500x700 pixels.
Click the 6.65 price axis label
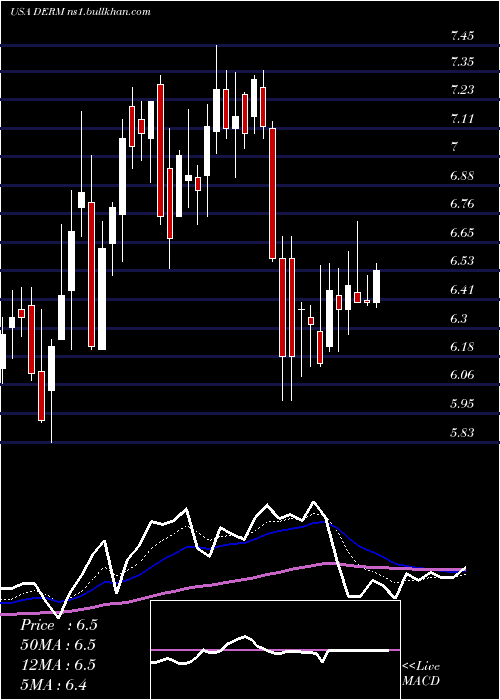(x=462, y=233)
